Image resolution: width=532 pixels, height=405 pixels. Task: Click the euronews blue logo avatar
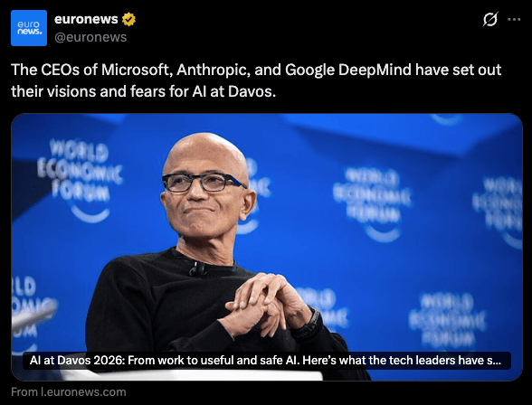point(29,28)
